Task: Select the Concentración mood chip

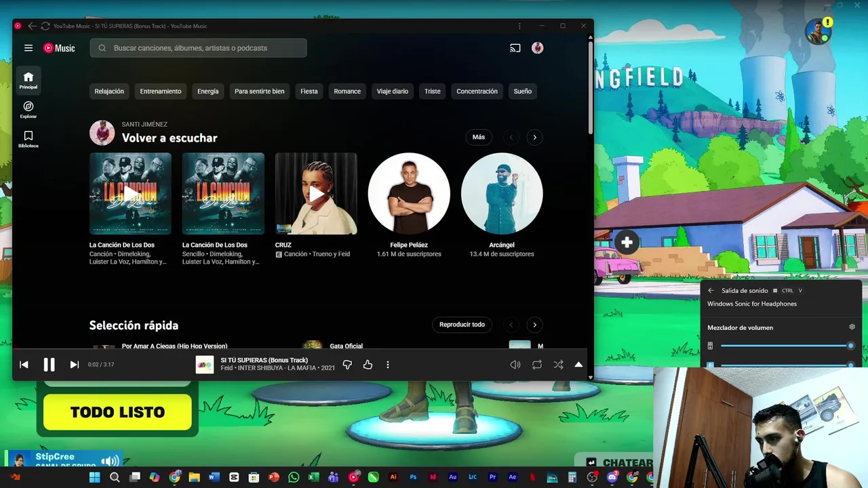Action: click(x=477, y=91)
